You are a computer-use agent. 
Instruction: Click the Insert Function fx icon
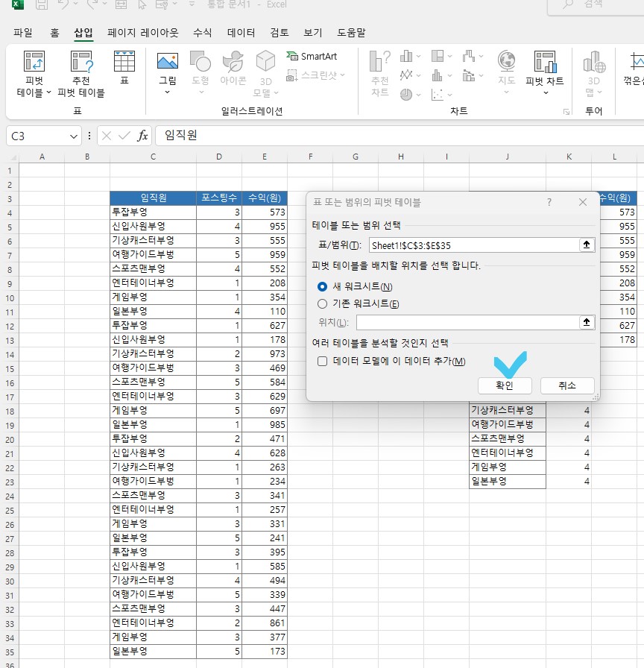pos(142,136)
